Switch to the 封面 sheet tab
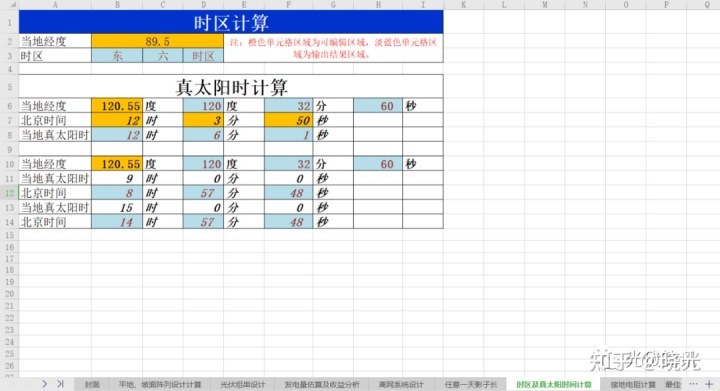 [92, 384]
